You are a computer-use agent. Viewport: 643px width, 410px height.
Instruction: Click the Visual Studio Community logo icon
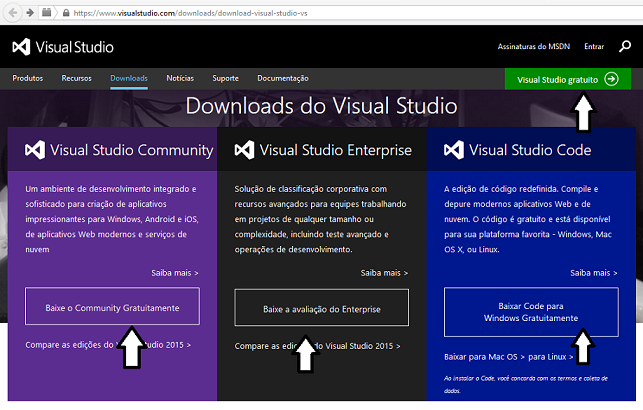[x=35, y=150]
